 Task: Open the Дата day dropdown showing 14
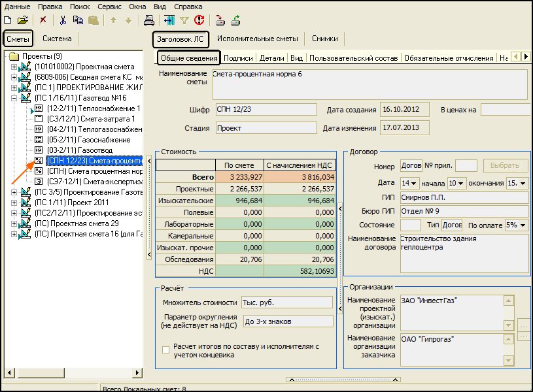point(414,184)
